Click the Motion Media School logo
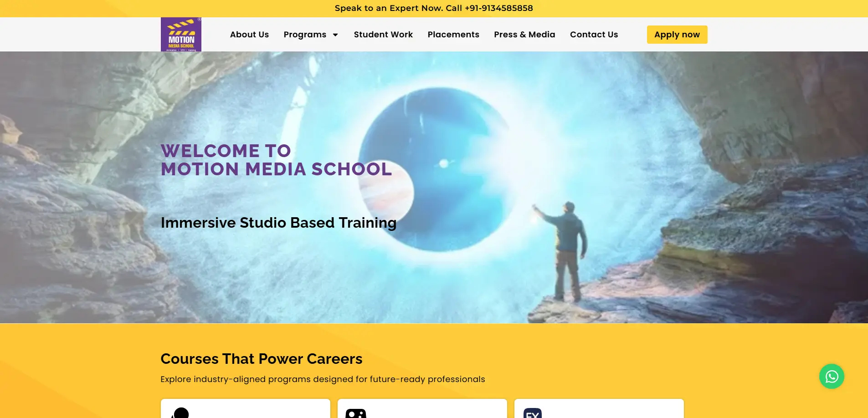This screenshot has height=418, width=868. click(181, 35)
